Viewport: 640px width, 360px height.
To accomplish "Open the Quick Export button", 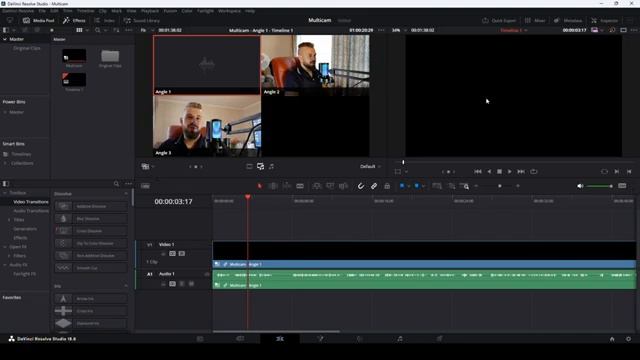I will tap(499, 20).
